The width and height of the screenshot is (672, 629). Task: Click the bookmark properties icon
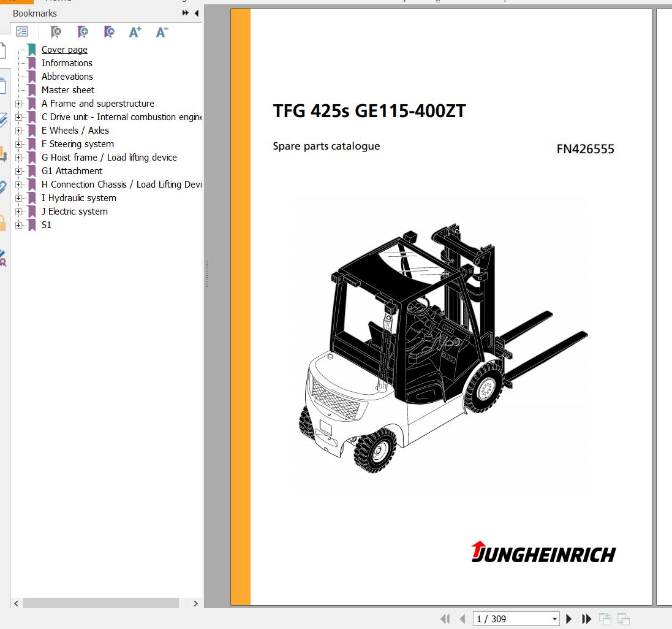[109, 32]
